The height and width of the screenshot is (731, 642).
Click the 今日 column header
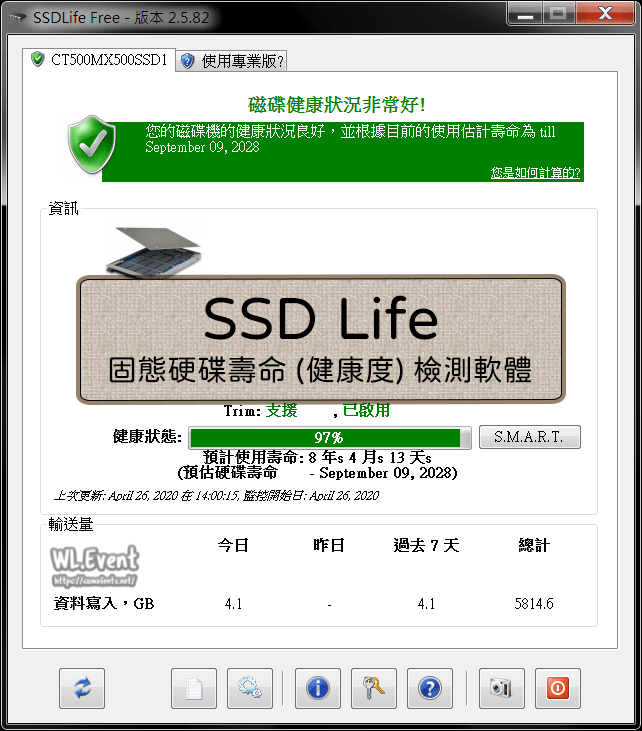[233, 545]
